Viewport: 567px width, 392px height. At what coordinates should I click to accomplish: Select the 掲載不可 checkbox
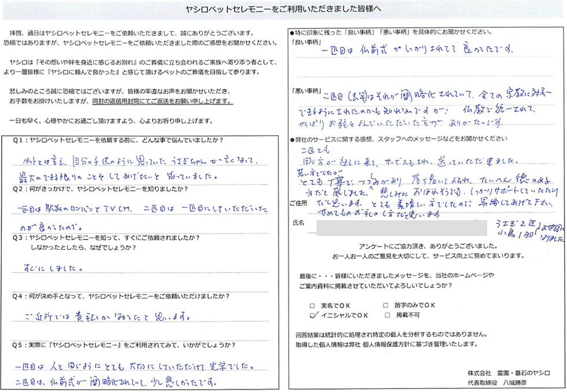386,315
